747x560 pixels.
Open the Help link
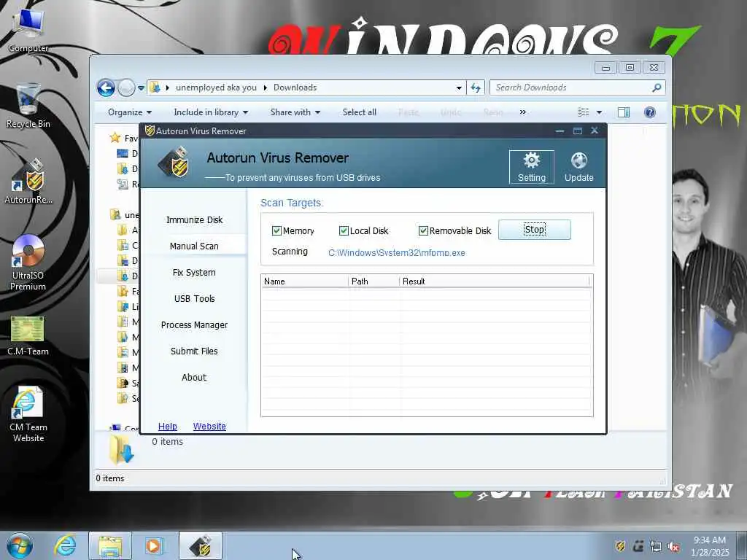(x=168, y=426)
